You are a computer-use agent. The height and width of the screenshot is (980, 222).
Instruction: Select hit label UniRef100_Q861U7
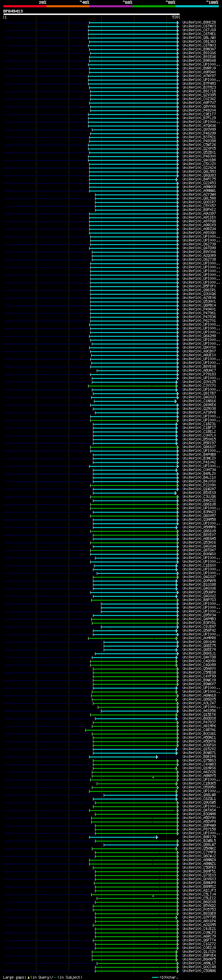point(199,447)
